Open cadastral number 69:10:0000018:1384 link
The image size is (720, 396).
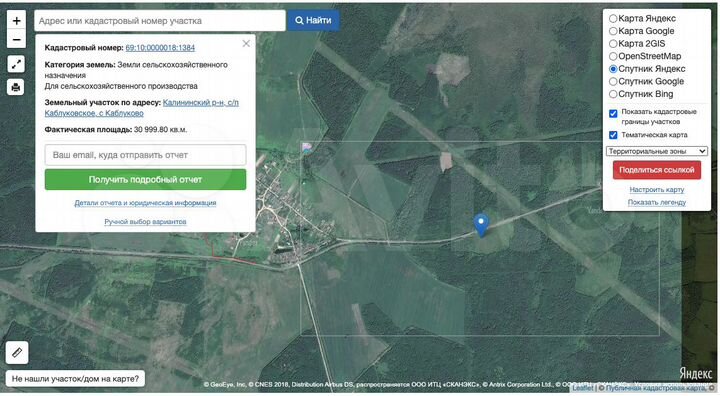(x=160, y=48)
